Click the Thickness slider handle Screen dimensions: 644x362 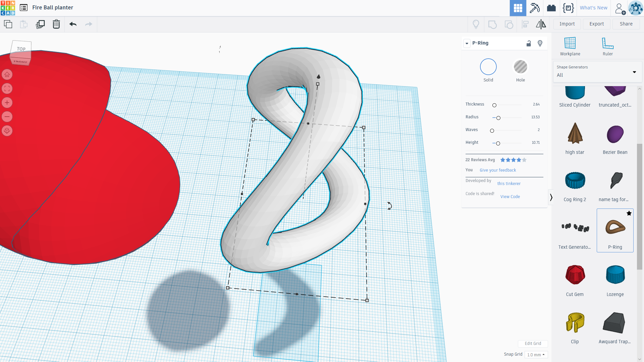[x=494, y=105]
